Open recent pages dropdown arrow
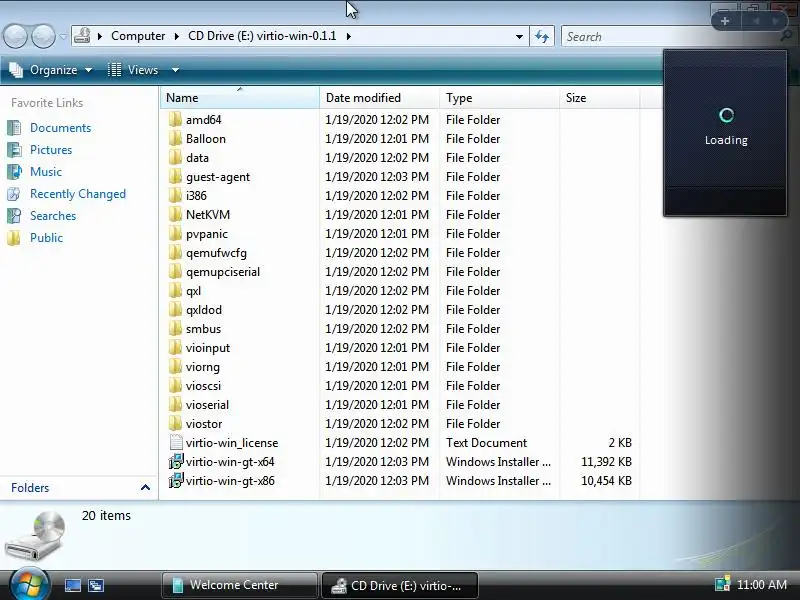The height and width of the screenshot is (600, 800). point(63,37)
